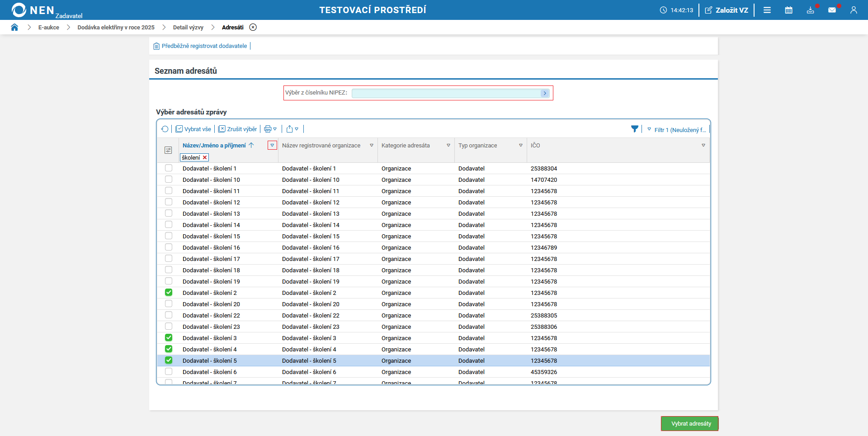This screenshot has height=436, width=868.
Task: Click Předběžně registrovat dodavatele link
Action: (204, 46)
